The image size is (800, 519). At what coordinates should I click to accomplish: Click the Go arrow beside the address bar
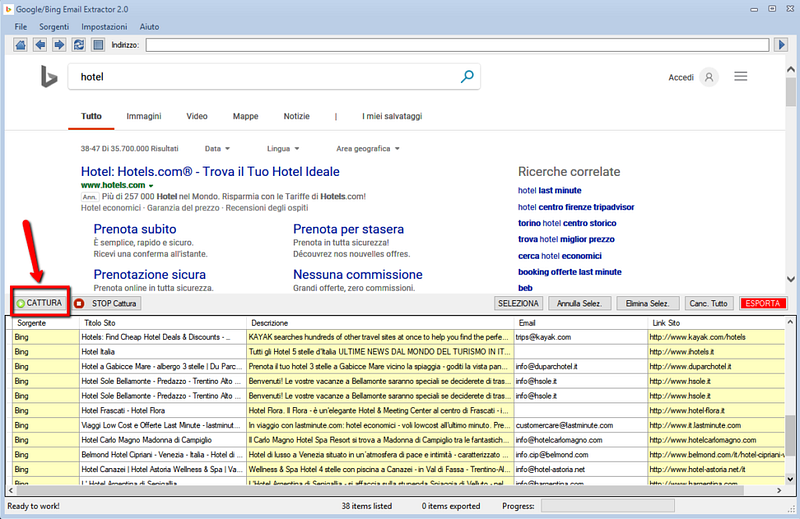[x=782, y=45]
